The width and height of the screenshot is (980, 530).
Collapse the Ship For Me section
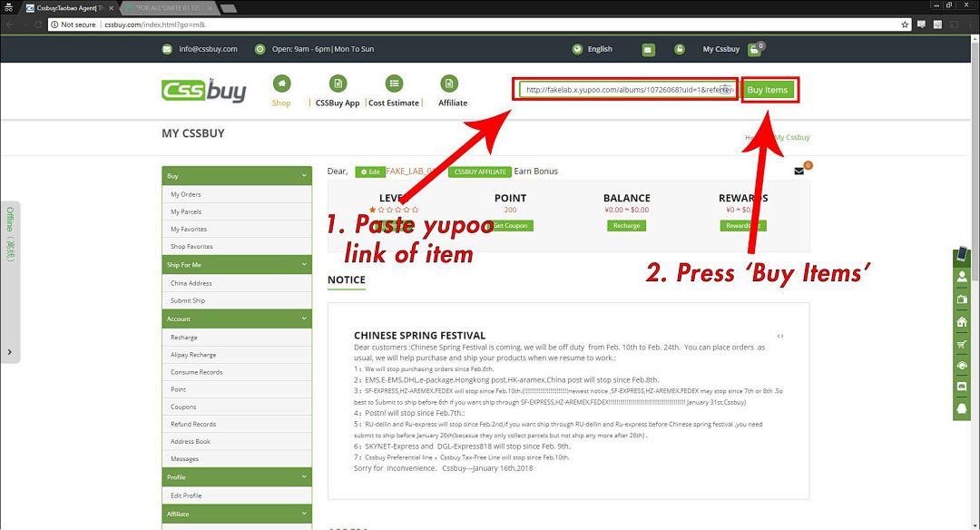click(x=304, y=264)
